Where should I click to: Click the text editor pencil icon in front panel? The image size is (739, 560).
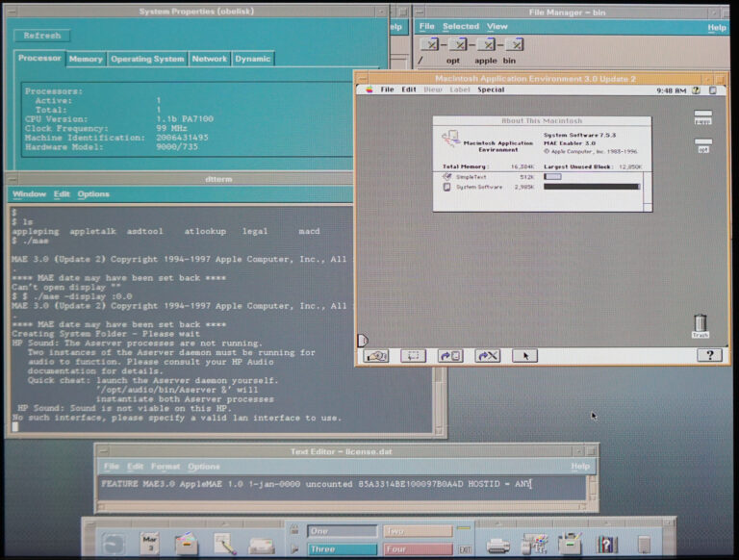224,544
